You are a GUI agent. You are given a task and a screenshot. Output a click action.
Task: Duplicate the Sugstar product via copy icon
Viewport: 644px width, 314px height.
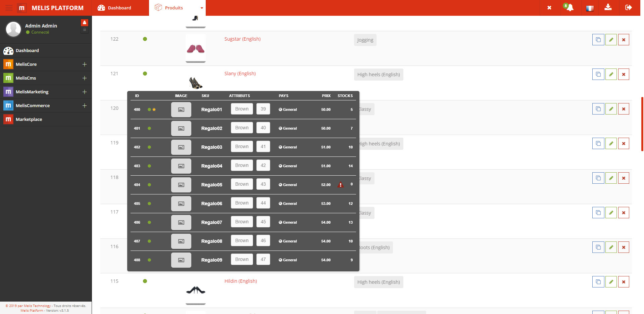click(598, 40)
